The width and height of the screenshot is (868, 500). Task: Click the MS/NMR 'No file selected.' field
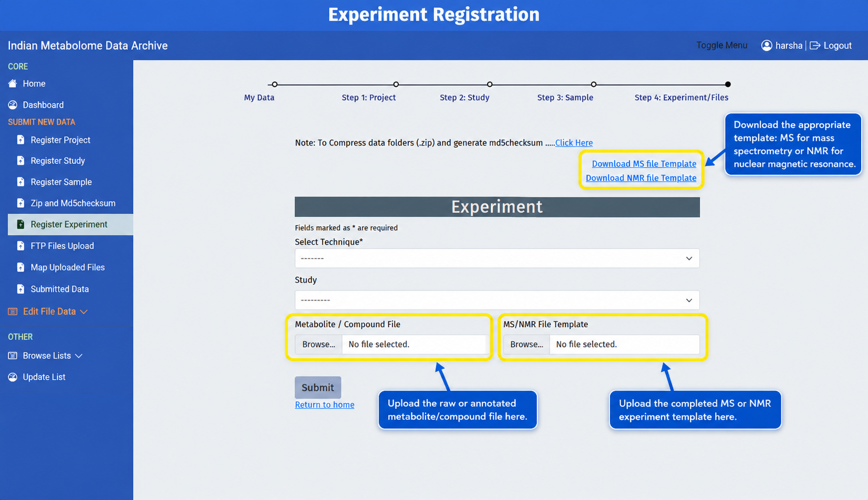[625, 345]
